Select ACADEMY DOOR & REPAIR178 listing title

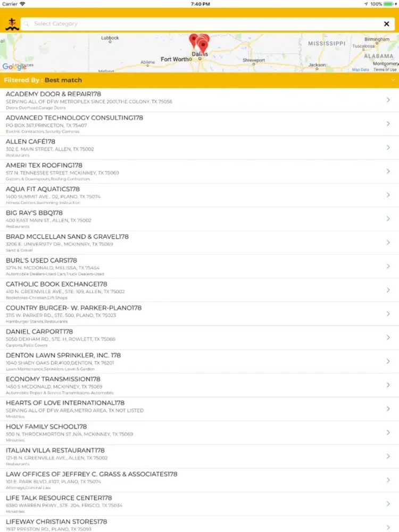(x=53, y=94)
